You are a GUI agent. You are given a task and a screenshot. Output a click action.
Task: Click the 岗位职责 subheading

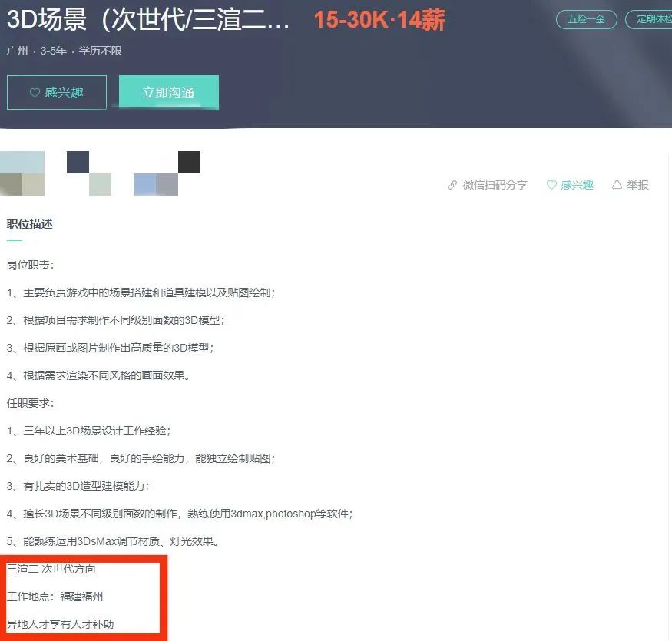pyautogui.click(x=31, y=265)
